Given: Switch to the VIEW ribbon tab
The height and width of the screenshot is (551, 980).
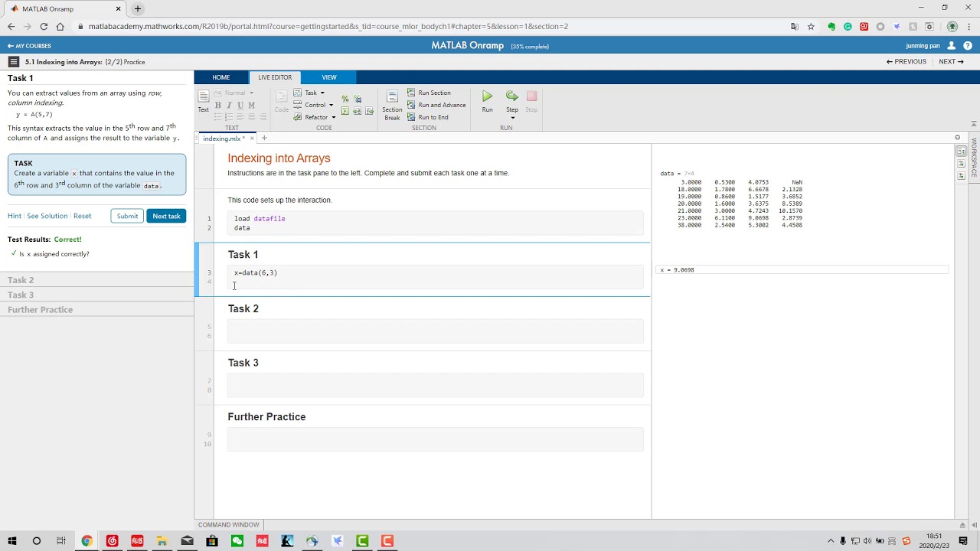Looking at the screenshot, I should [329, 77].
